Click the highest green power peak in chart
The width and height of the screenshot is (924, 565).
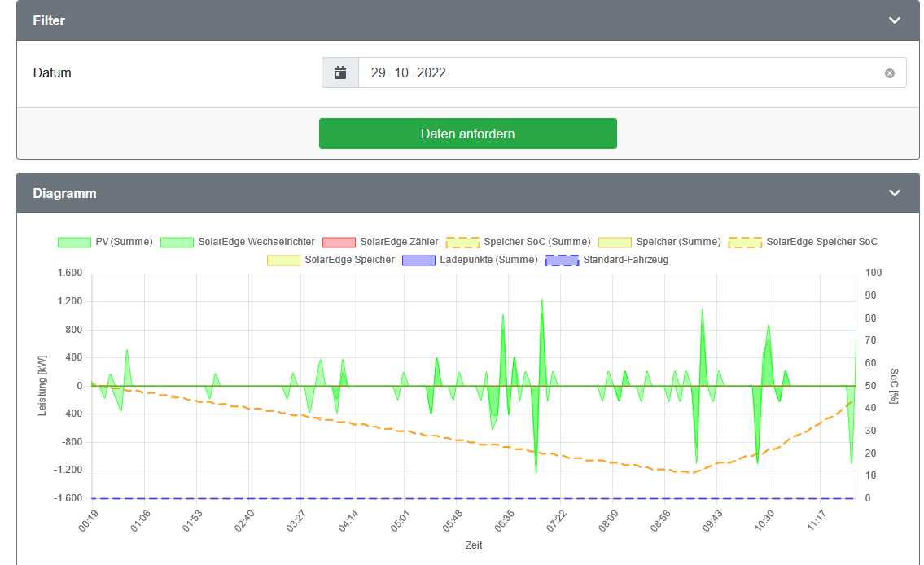(541, 300)
